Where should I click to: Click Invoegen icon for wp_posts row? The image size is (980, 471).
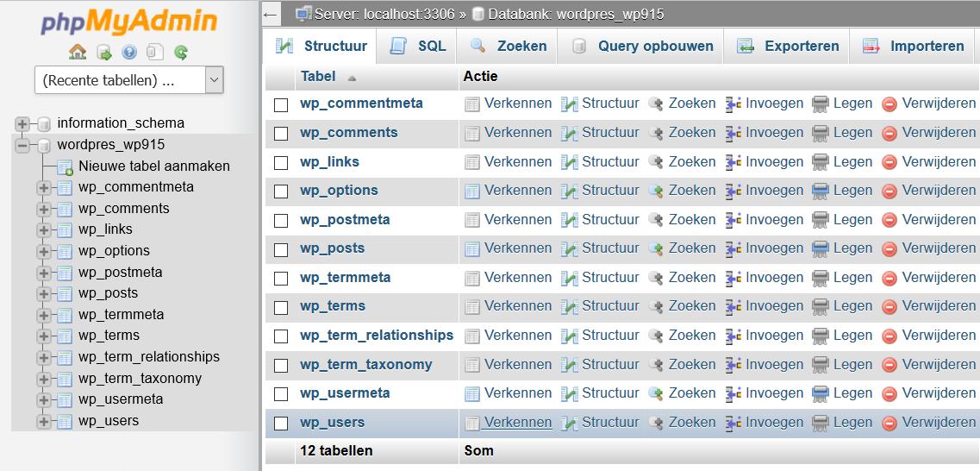pos(733,248)
